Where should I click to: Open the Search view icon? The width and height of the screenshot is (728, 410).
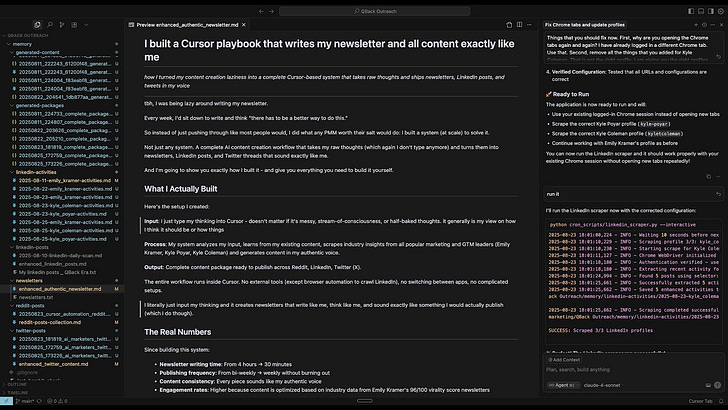coord(50,25)
